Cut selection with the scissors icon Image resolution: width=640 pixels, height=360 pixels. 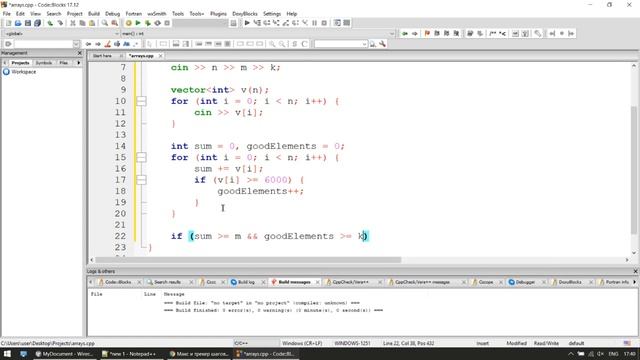[73, 23]
